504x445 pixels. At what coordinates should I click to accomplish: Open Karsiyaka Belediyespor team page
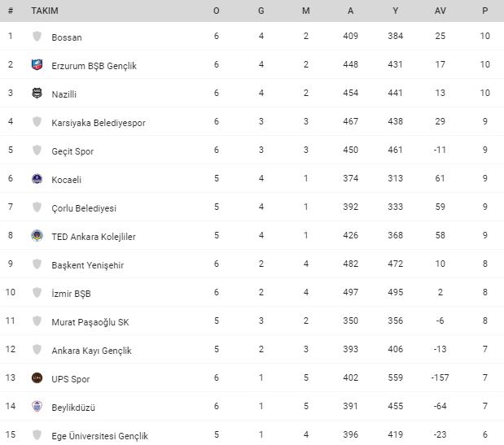[x=99, y=123]
